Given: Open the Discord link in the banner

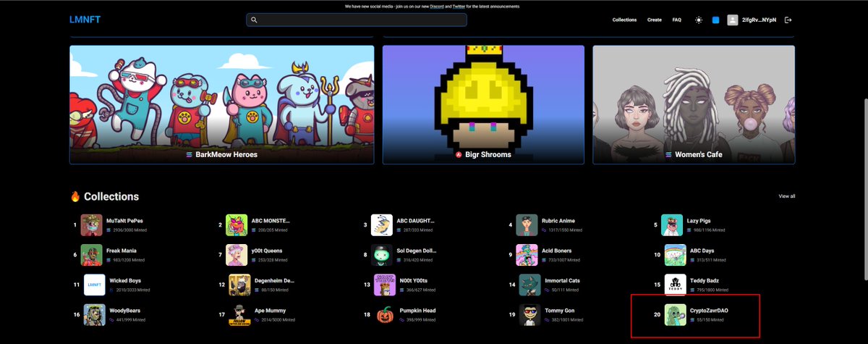Looking at the screenshot, I should 437,7.
